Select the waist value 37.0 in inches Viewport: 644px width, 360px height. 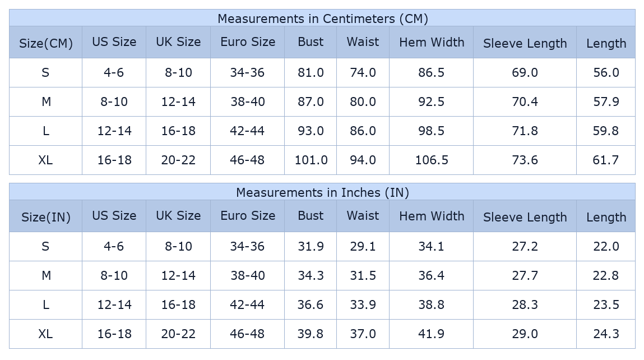(363, 334)
